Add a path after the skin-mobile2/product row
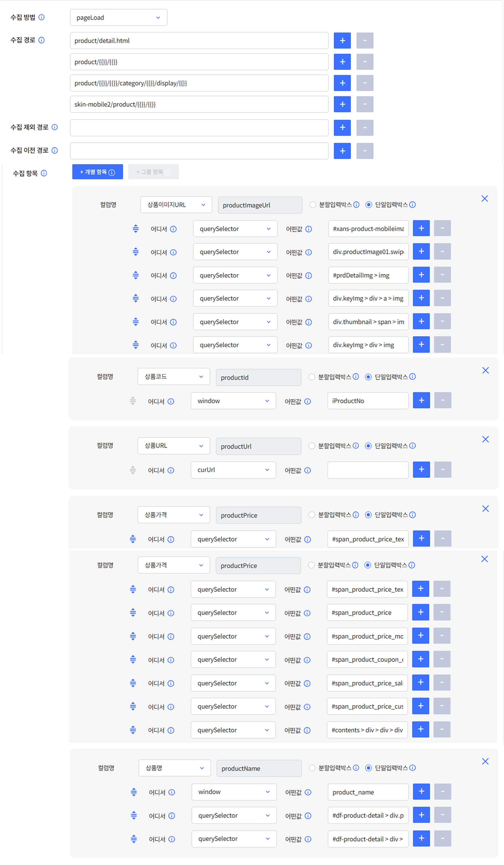This screenshot has width=504, height=865. [342, 104]
